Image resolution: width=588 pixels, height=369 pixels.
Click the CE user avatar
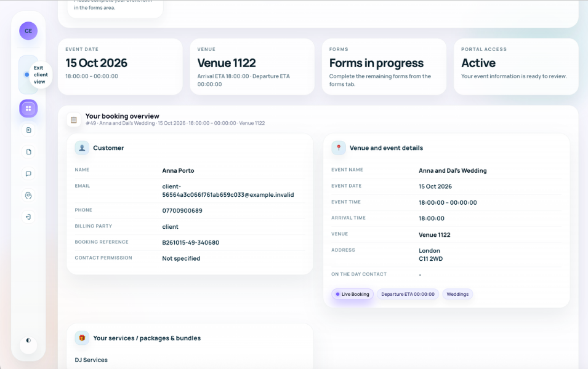click(x=28, y=31)
